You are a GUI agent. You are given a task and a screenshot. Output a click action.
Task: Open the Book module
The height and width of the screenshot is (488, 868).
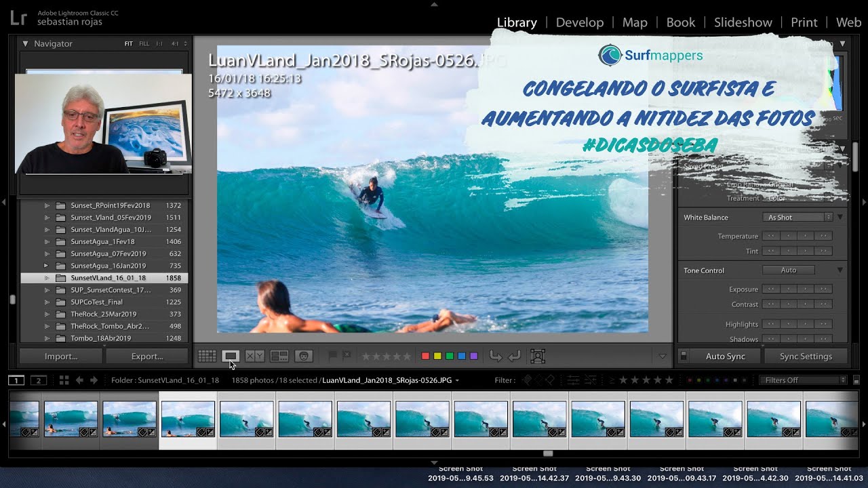(680, 22)
